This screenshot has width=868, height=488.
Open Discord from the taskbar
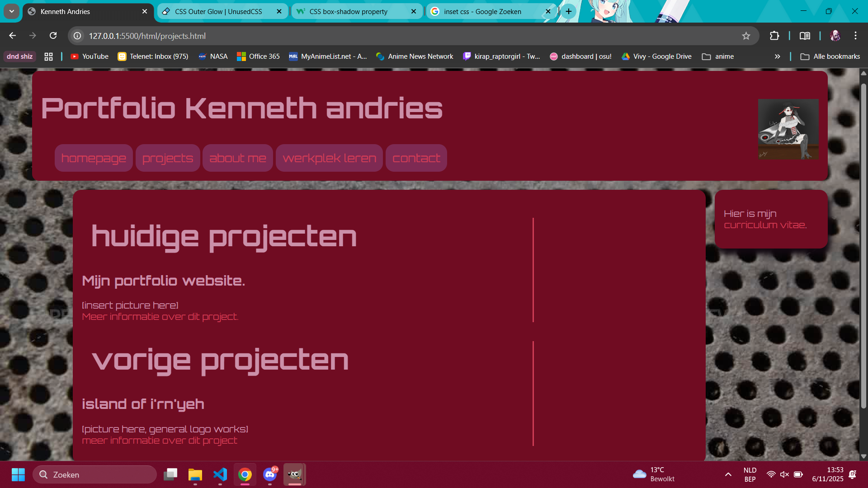pyautogui.click(x=270, y=474)
